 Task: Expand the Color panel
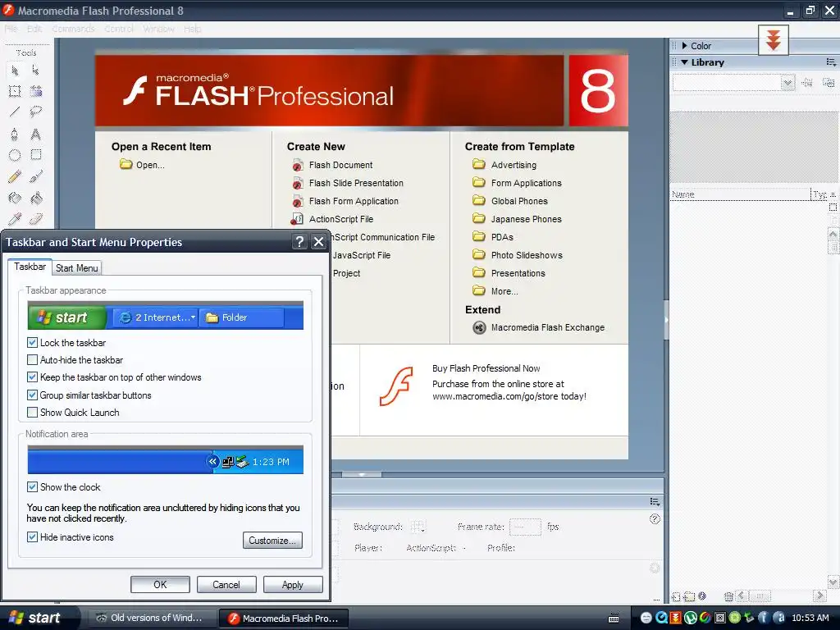[x=684, y=46]
